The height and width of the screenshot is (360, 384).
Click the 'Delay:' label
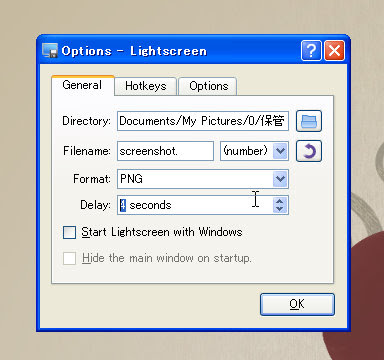click(95, 205)
